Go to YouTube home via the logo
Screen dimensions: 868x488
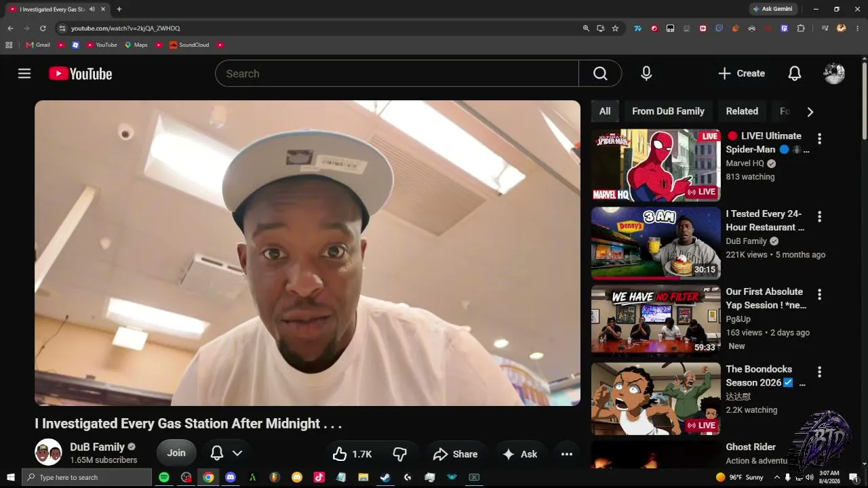click(81, 73)
